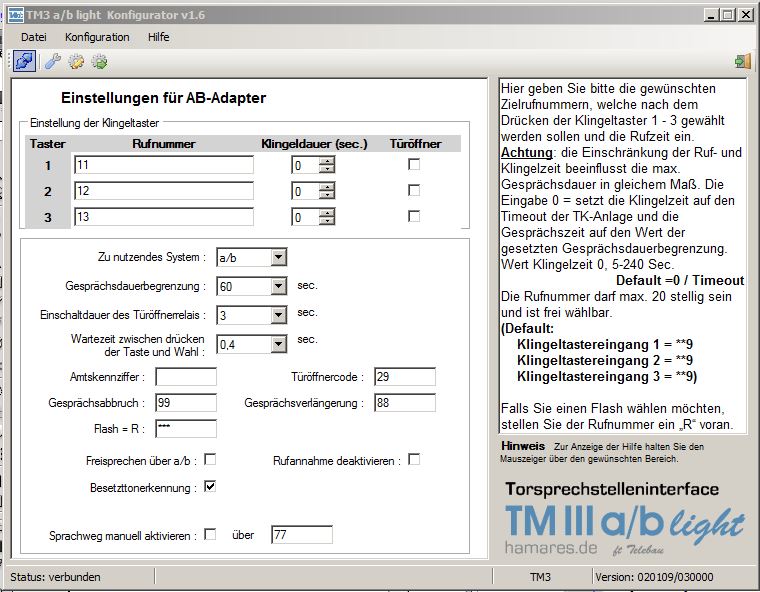Click the Türöffnercode field with 29

405,377
